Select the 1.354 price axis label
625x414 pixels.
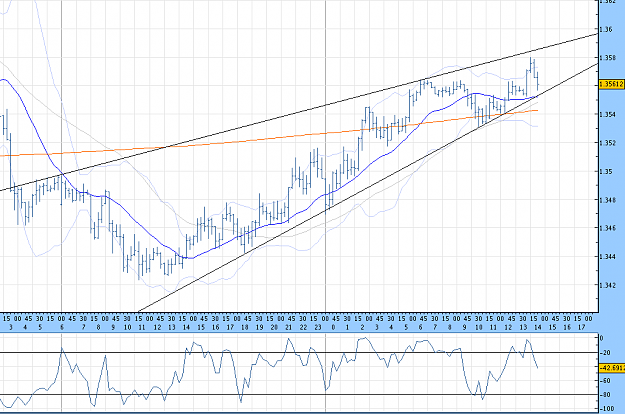click(x=608, y=114)
